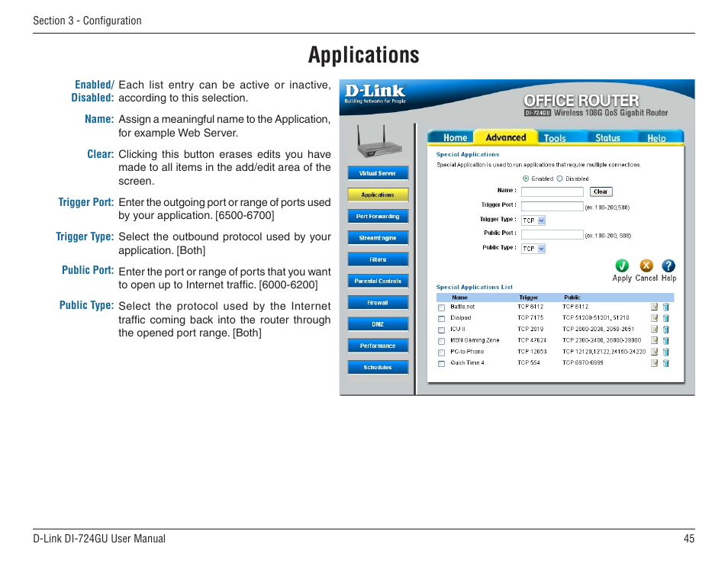Open the DMZ page
The image size is (728, 563).
pyautogui.click(x=378, y=324)
